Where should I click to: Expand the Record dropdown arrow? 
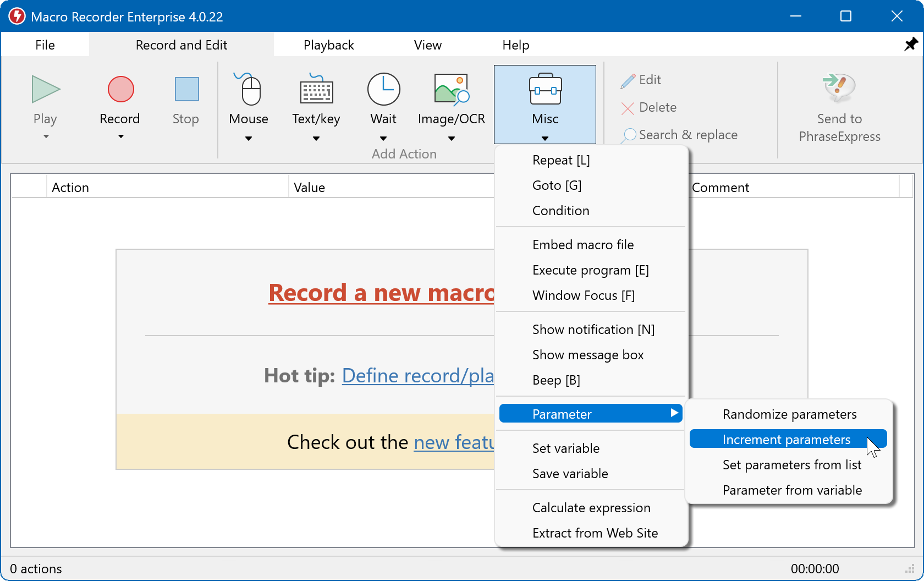click(x=120, y=136)
